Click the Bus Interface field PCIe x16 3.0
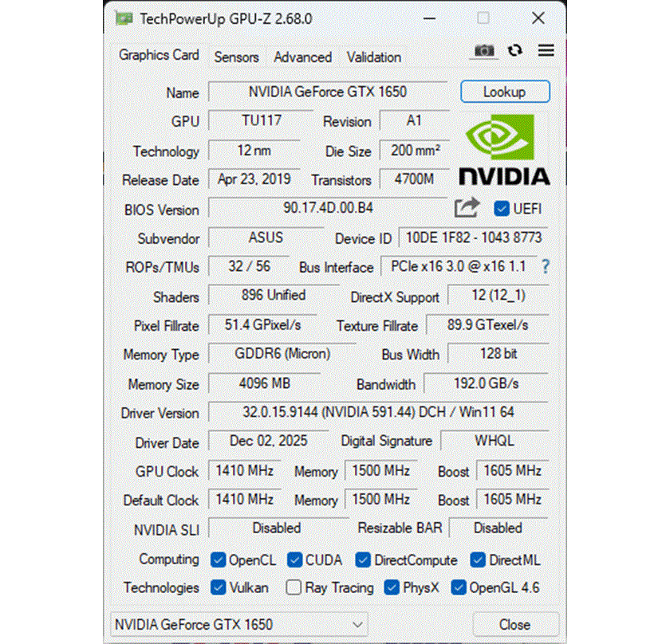The image size is (662, 644). coord(459,266)
